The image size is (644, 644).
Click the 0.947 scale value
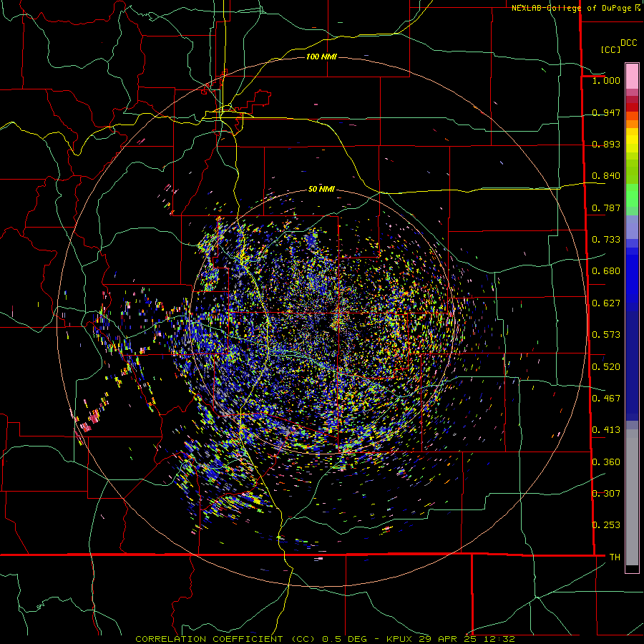[606, 112]
